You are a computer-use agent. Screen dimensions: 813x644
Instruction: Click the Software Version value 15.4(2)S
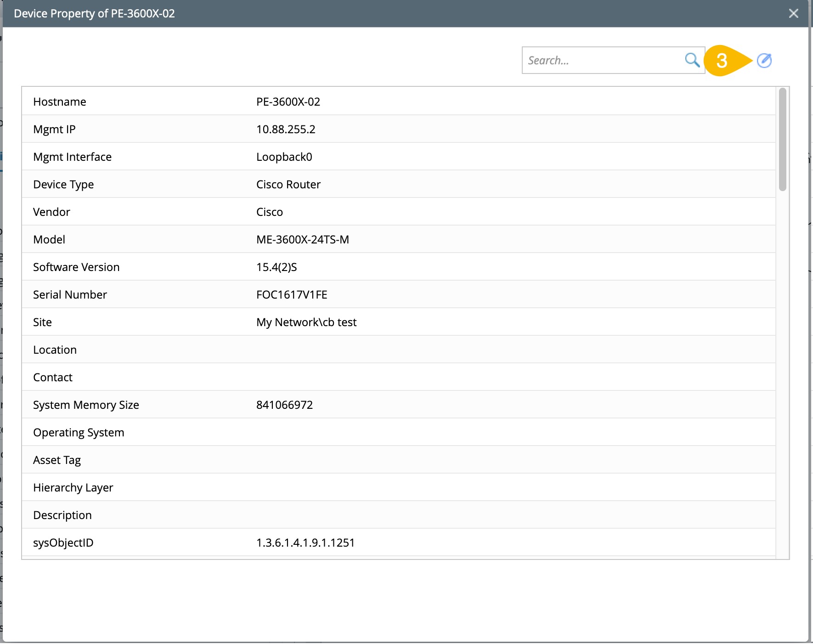click(x=277, y=267)
